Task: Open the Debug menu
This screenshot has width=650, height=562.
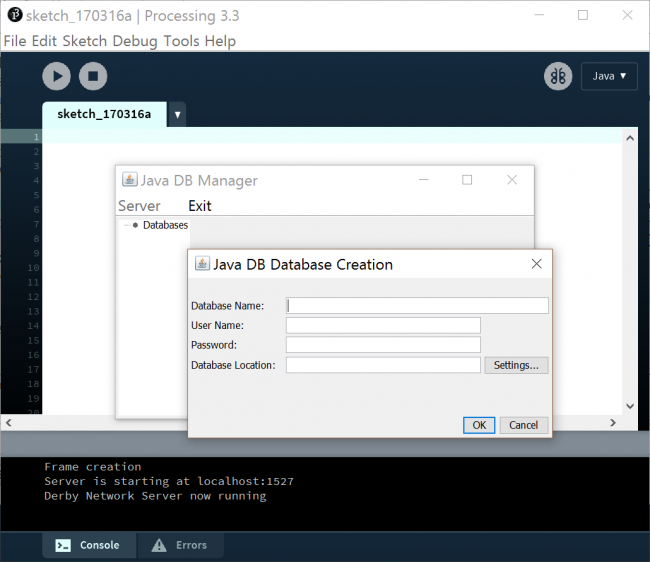Action: [x=135, y=41]
